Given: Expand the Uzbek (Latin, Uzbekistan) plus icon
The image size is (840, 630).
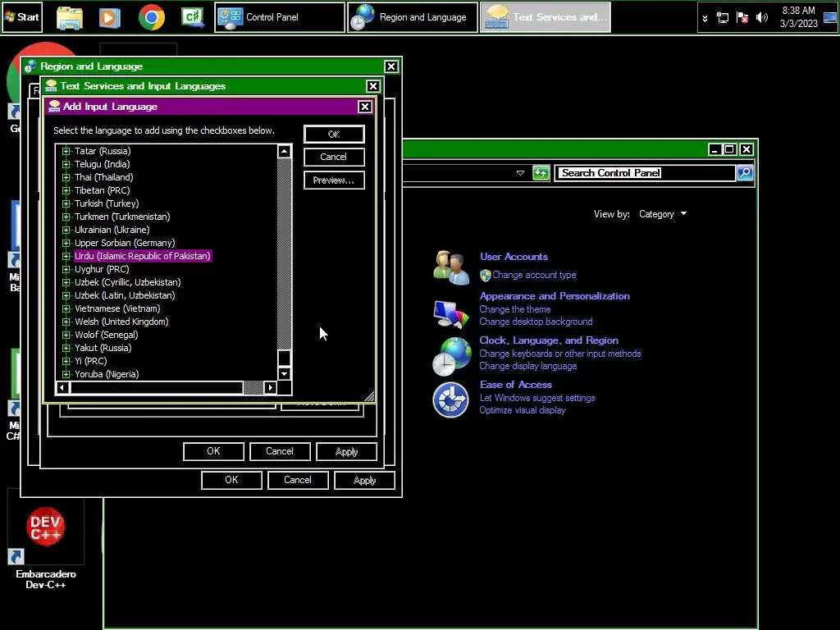Looking at the screenshot, I should tap(66, 295).
